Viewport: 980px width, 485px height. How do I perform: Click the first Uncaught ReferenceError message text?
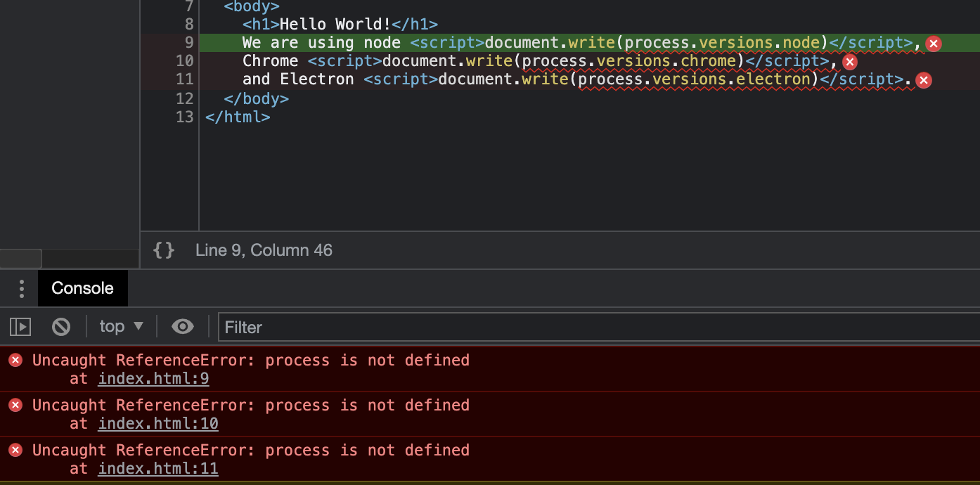pyautogui.click(x=251, y=361)
